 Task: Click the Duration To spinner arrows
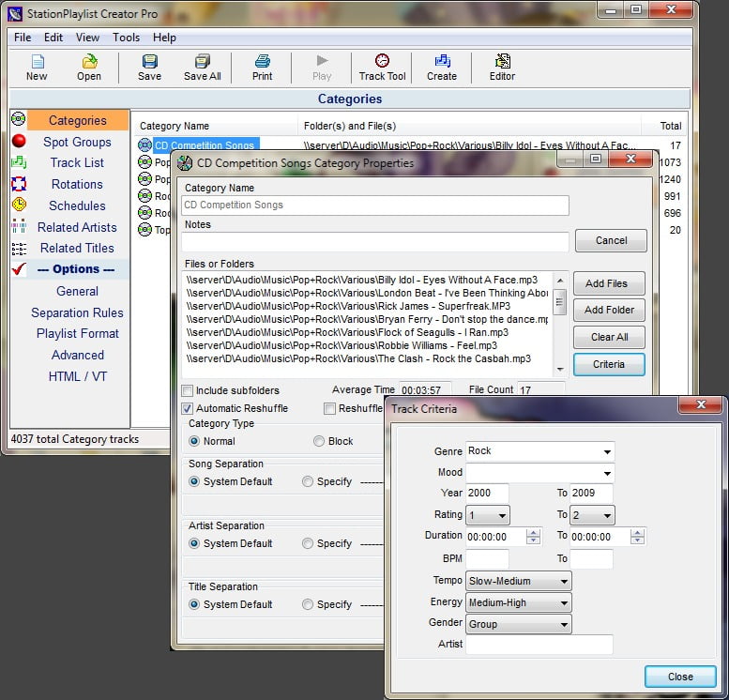click(x=637, y=537)
